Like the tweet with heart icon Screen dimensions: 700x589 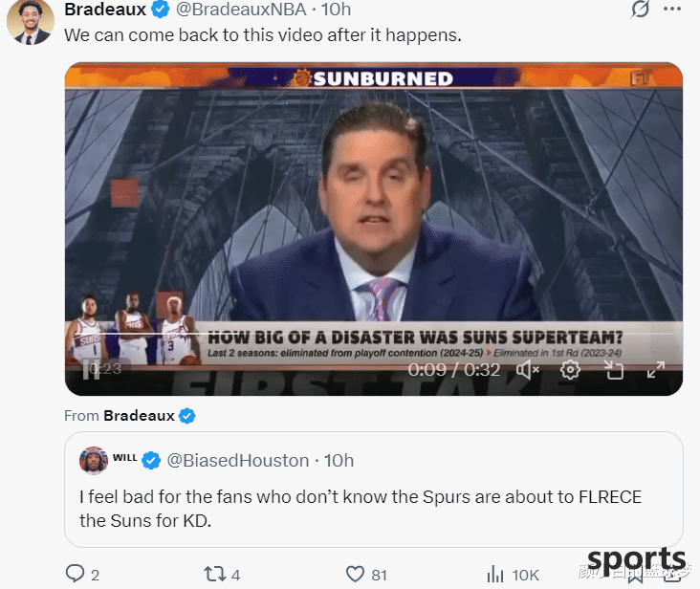[x=356, y=574]
